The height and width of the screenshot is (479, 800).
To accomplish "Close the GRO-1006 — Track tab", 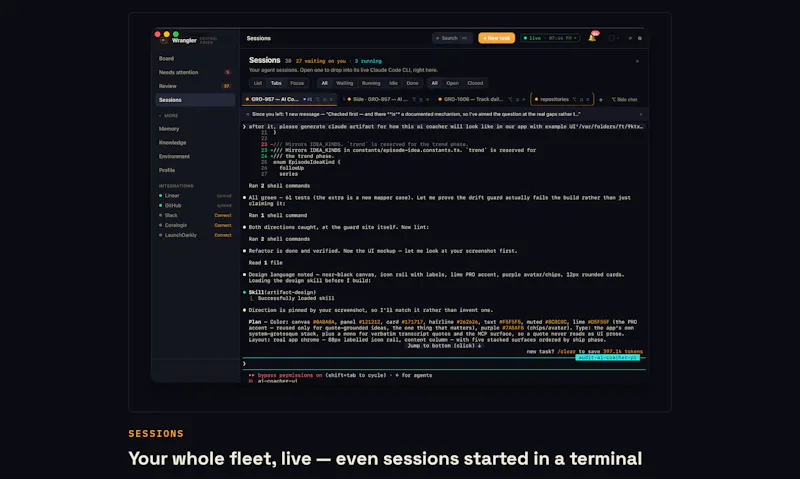I will point(523,99).
